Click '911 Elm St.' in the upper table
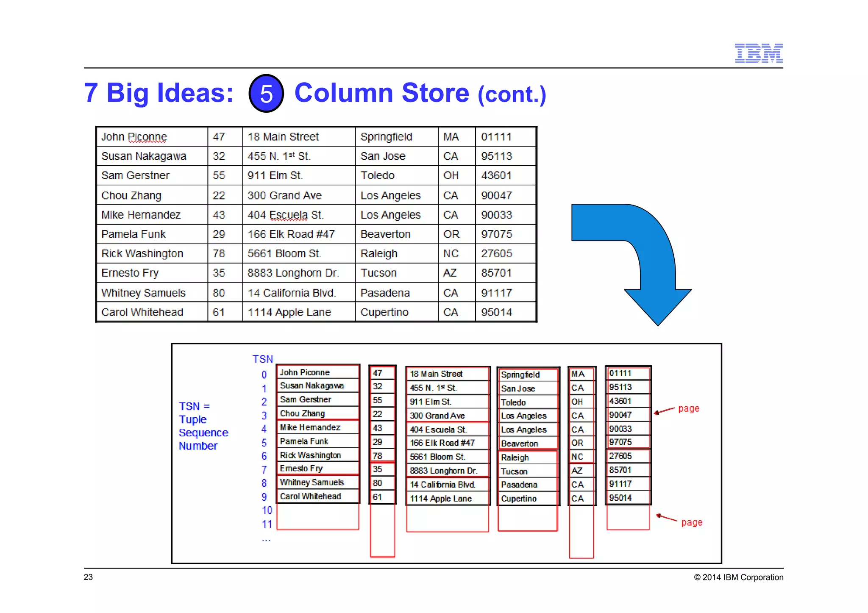 tap(275, 175)
